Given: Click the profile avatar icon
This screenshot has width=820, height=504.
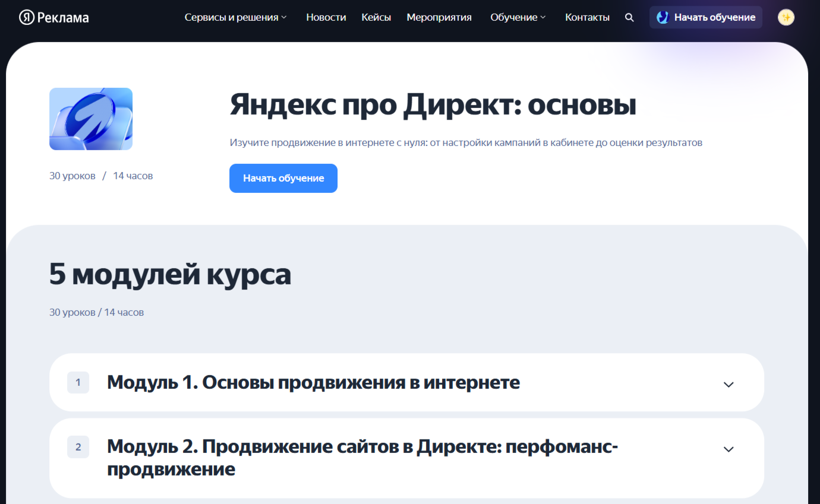Looking at the screenshot, I should click(786, 18).
